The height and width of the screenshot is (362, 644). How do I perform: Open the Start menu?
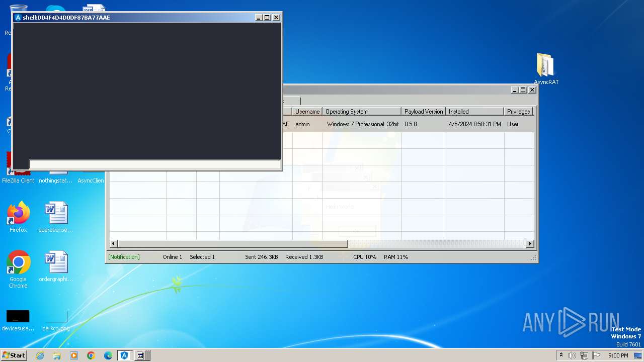tap(14, 355)
